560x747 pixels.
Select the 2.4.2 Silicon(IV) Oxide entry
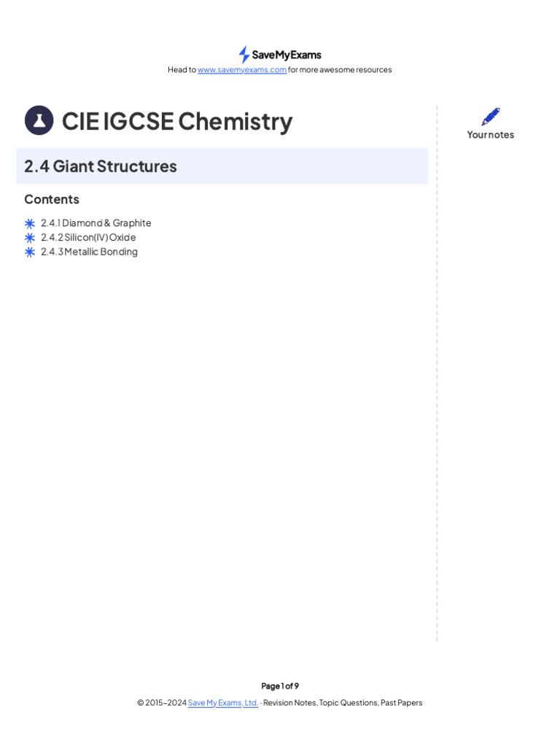coord(88,237)
